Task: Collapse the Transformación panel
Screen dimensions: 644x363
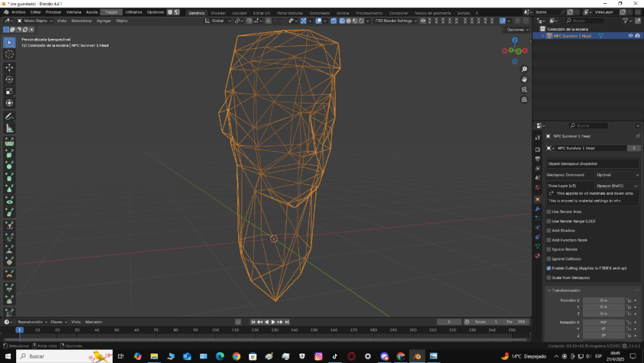Action: [563, 290]
